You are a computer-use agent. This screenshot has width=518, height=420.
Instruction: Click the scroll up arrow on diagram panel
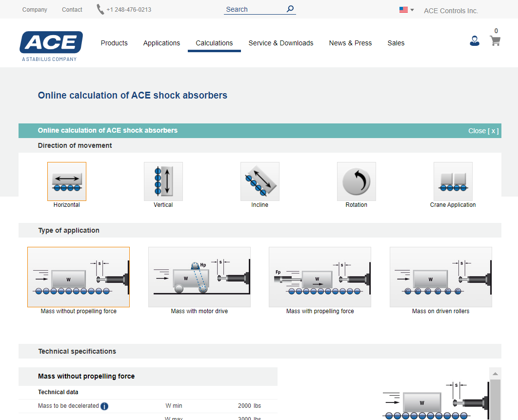pos(495,374)
